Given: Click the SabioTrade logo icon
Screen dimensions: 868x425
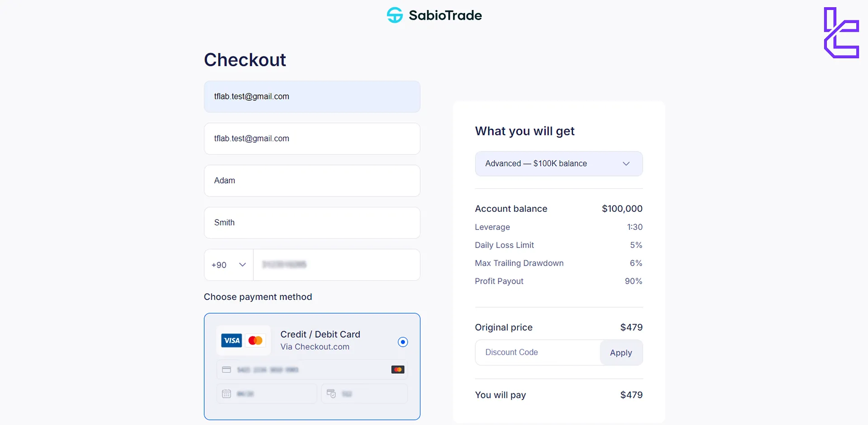Looking at the screenshot, I should [395, 15].
